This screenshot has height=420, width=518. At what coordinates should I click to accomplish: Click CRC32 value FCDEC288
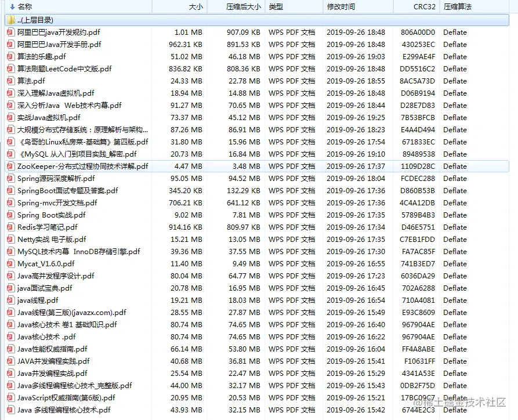coord(418,179)
